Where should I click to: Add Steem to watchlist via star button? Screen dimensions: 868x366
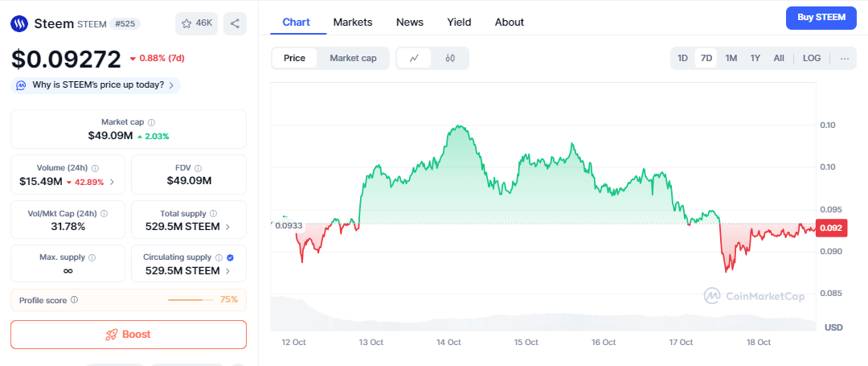pos(196,23)
